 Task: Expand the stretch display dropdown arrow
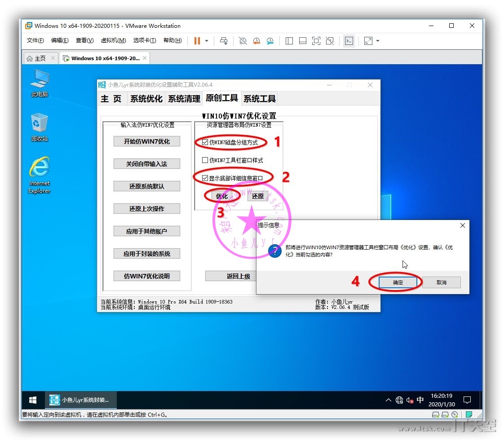(x=378, y=41)
